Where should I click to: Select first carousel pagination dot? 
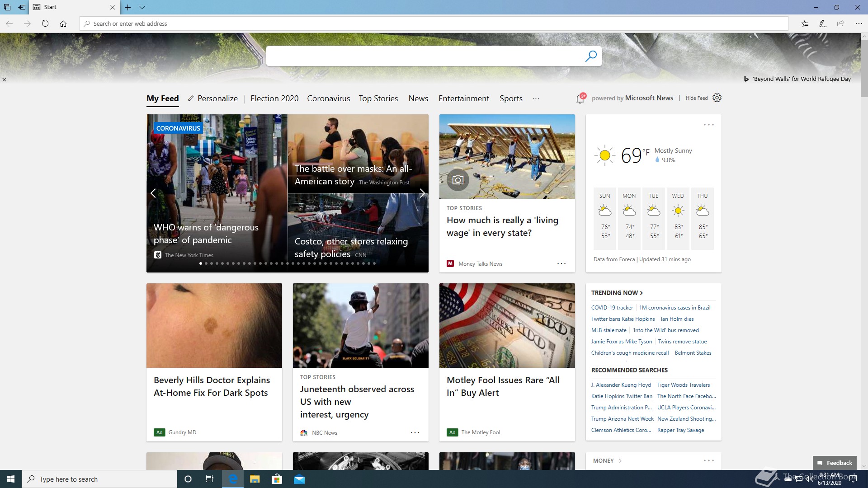[x=201, y=263]
